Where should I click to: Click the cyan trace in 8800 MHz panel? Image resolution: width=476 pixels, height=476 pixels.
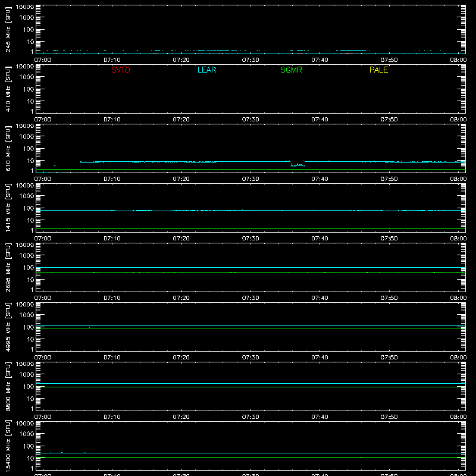pyautogui.click(x=250, y=383)
